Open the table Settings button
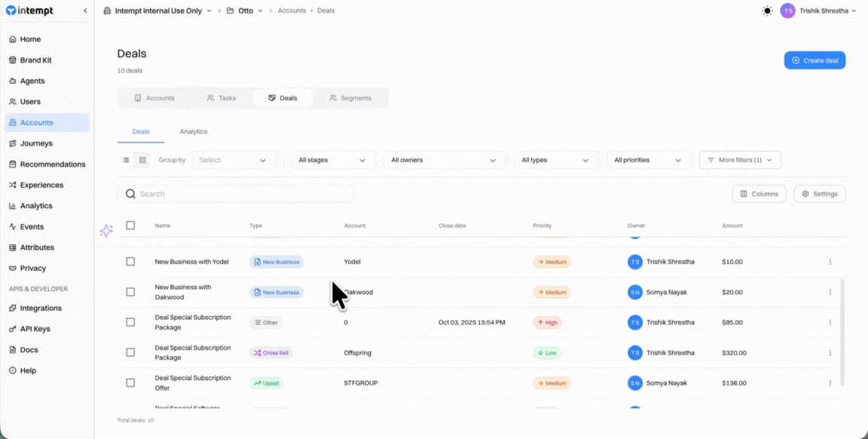 pyautogui.click(x=819, y=194)
